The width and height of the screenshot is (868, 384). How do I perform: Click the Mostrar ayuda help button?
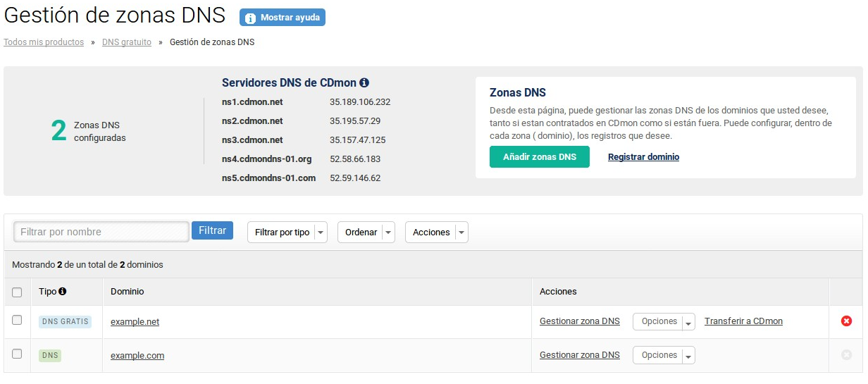[283, 18]
